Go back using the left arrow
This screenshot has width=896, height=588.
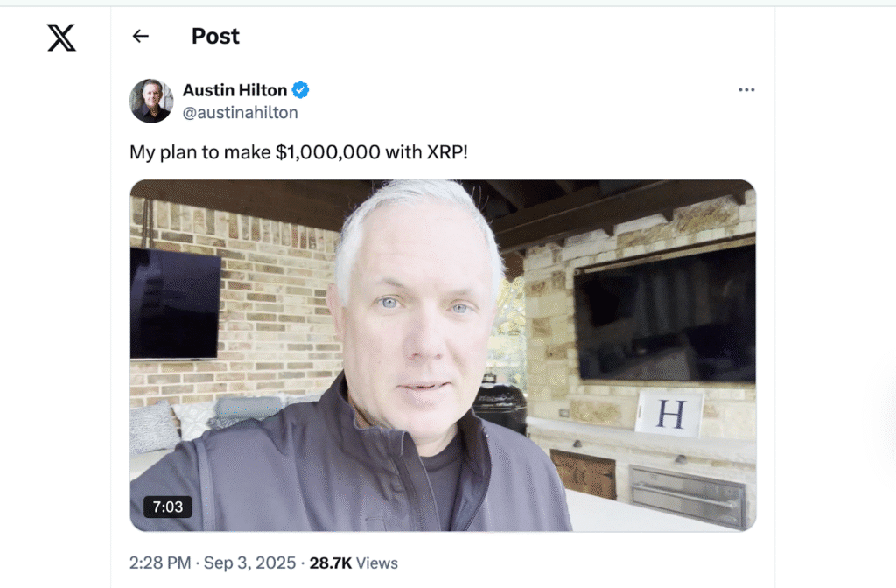pos(140,36)
